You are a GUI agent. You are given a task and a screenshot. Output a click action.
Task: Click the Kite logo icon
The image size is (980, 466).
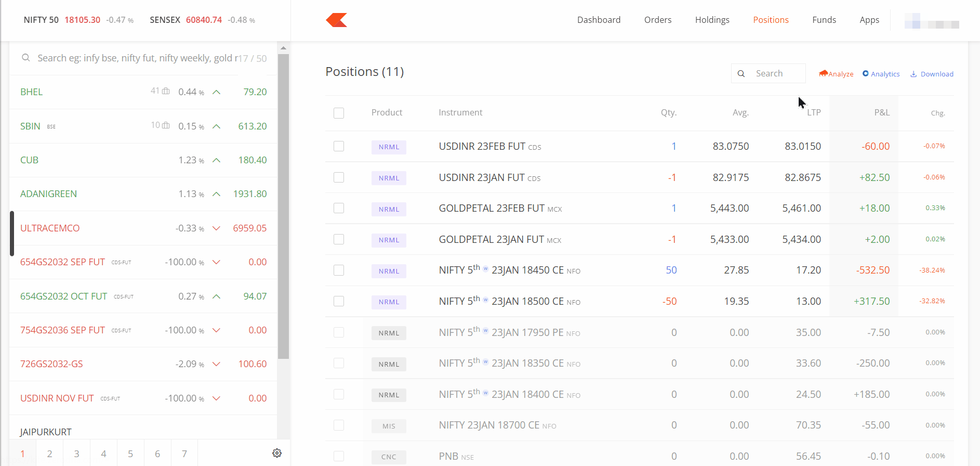336,20
